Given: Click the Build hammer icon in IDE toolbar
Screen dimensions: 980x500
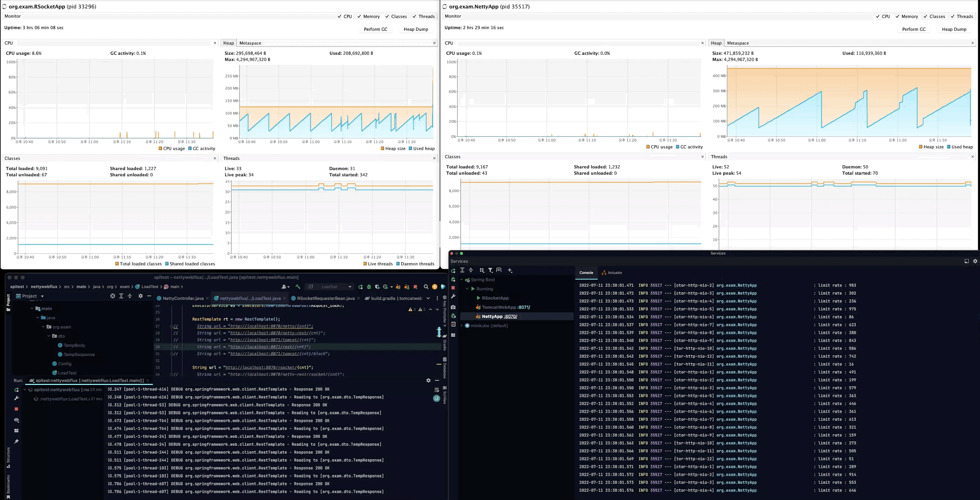Looking at the screenshot, I should [298, 287].
